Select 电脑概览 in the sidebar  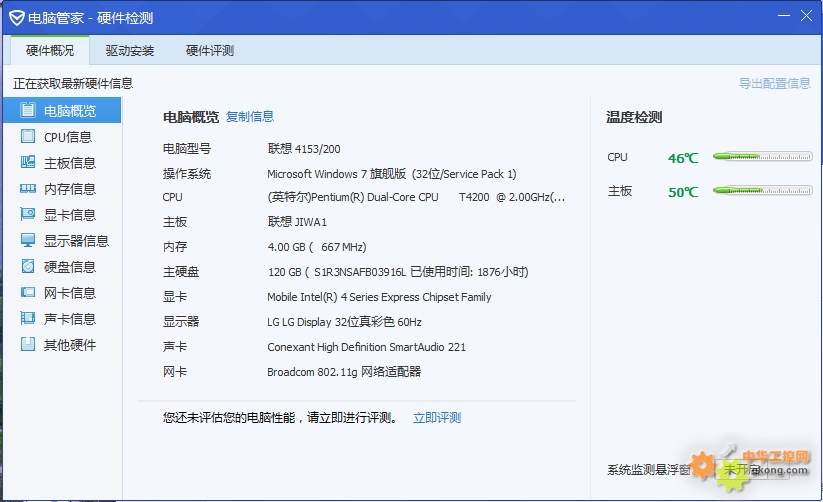point(62,110)
